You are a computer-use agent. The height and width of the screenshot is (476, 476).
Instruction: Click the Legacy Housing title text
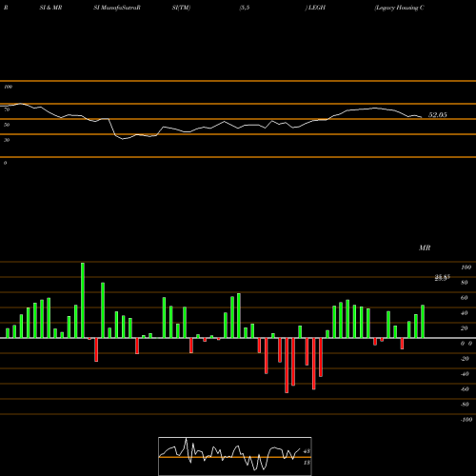(x=399, y=8)
